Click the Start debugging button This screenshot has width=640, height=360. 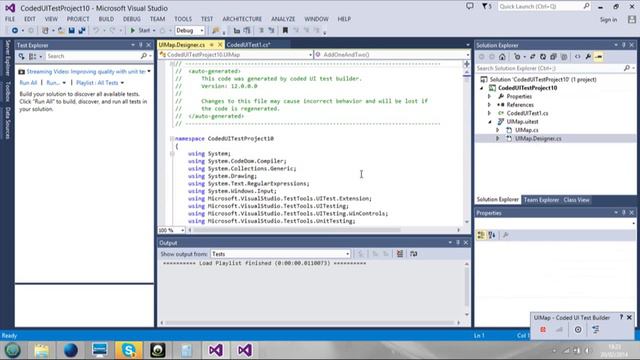(x=140, y=31)
